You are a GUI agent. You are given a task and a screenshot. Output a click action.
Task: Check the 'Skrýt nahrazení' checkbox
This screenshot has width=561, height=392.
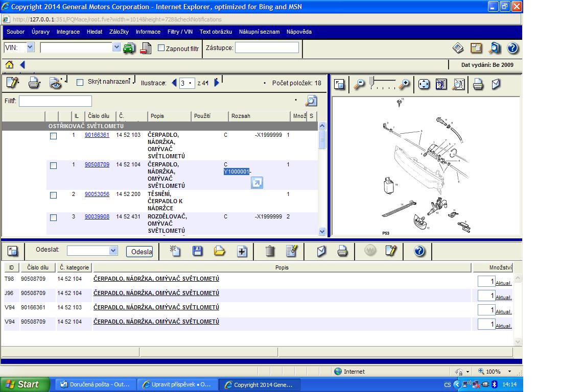pyautogui.click(x=80, y=82)
